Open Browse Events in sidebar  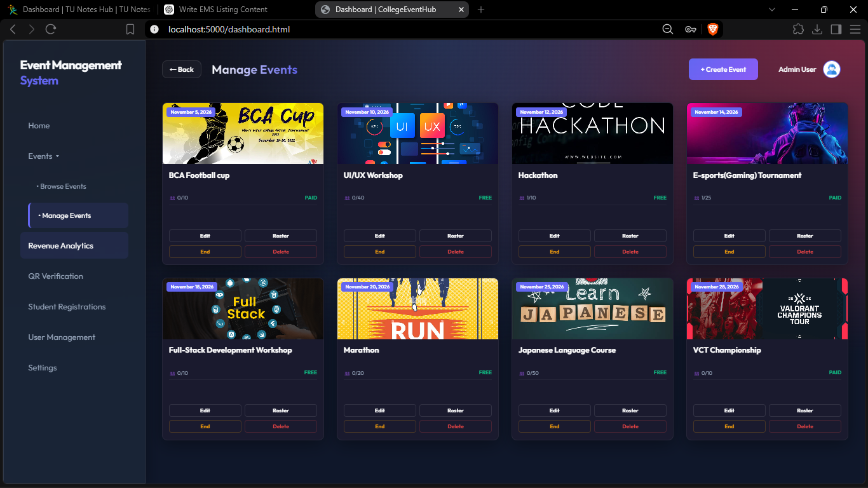pos(61,187)
